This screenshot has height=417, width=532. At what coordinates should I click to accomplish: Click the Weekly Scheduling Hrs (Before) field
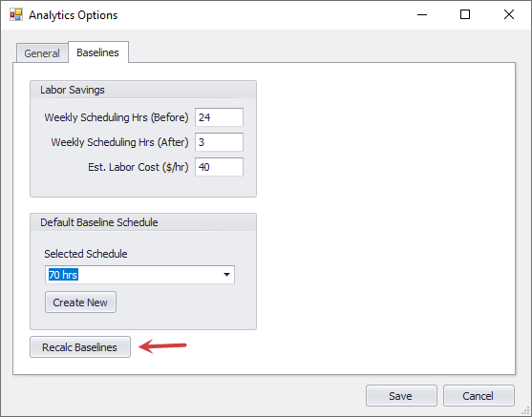[219, 117]
